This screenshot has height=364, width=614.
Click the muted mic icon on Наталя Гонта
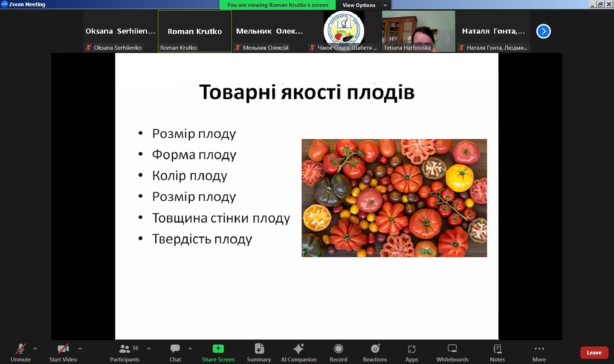click(x=462, y=48)
